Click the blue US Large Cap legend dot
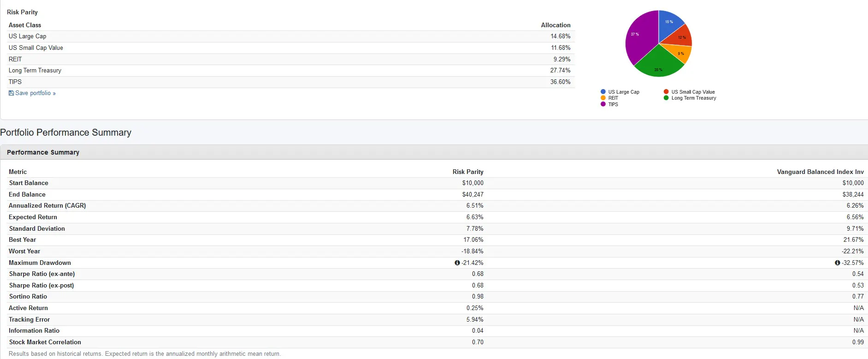868x359 pixels. (x=603, y=92)
